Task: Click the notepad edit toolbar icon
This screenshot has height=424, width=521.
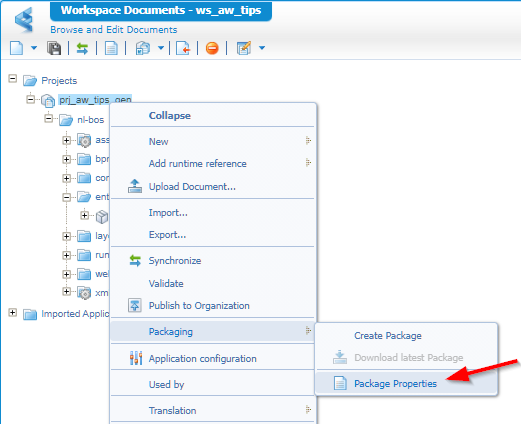Action: coord(244,48)
